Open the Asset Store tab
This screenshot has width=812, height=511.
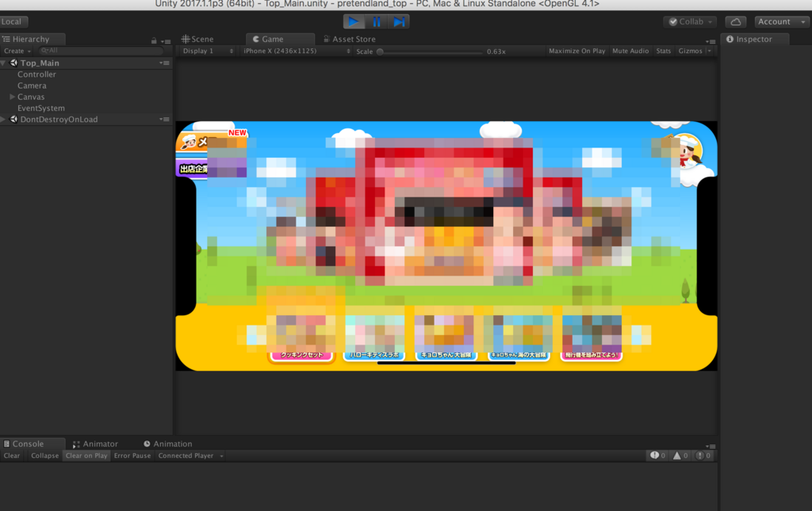pyautogui.click(x=349, y=40)
